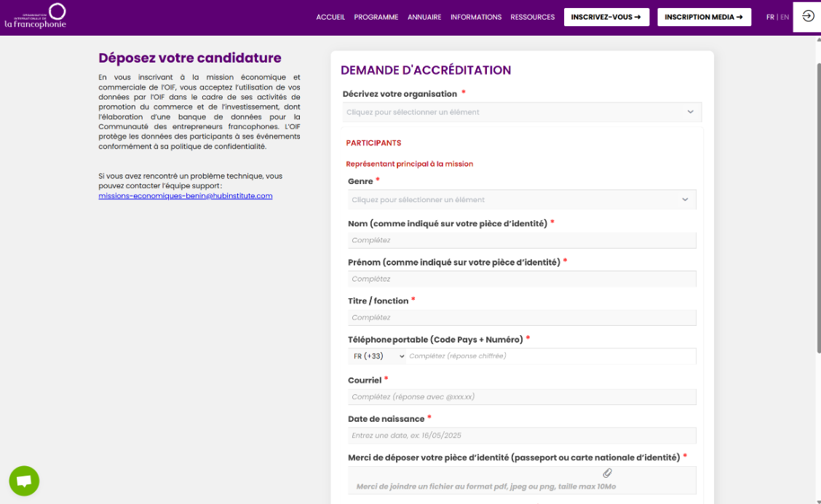Click the La Francophonie logo
Viewport: 821px width, 504px height.
[x=36, y=17]
